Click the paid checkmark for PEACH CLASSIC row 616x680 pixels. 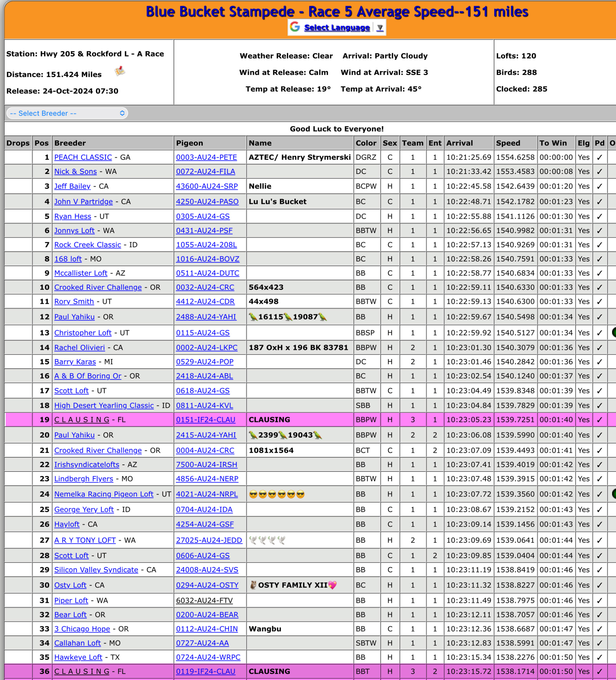point(599,158)
